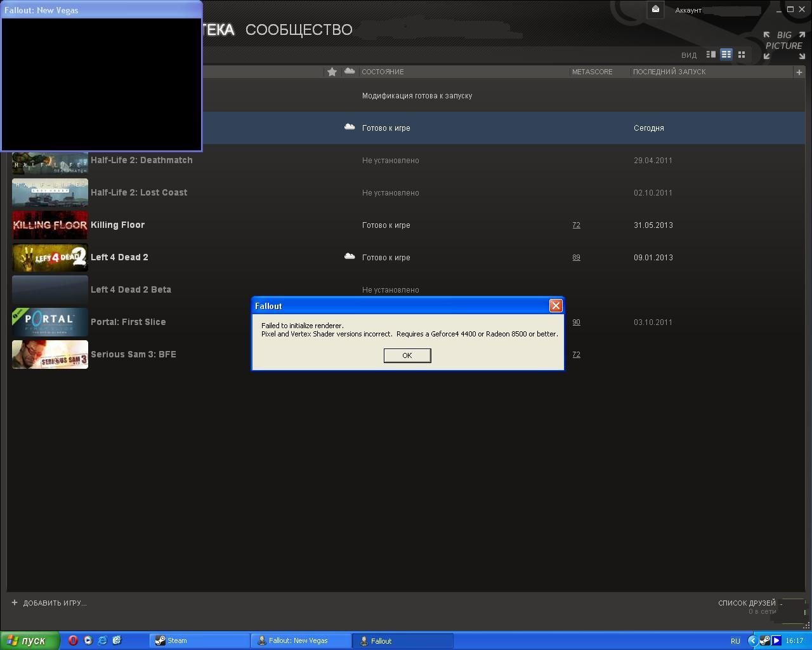Select Serious Sam 3: BFE title
The width and height of the screenshot is (812, 650).
coord(133,354)
